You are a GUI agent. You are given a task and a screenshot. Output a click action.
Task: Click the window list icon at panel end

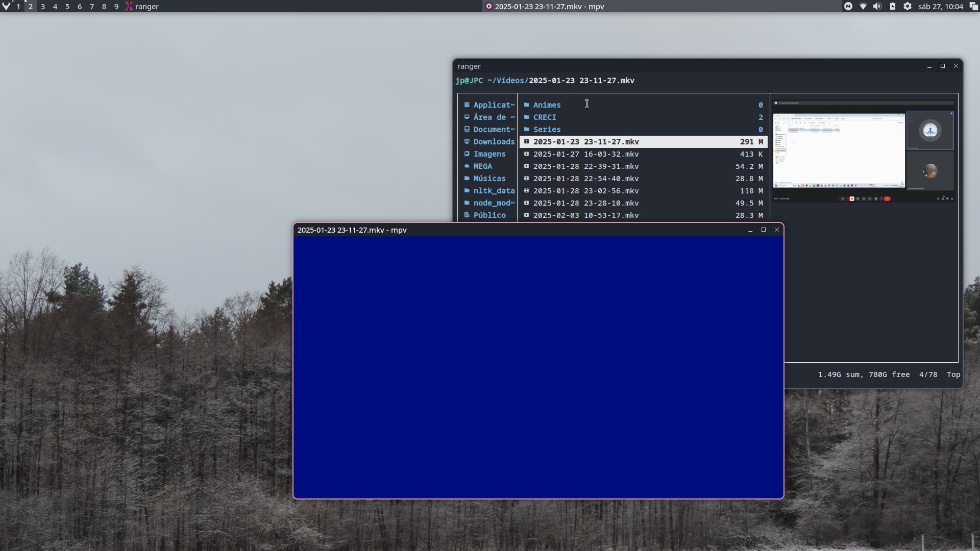[973, 7]
